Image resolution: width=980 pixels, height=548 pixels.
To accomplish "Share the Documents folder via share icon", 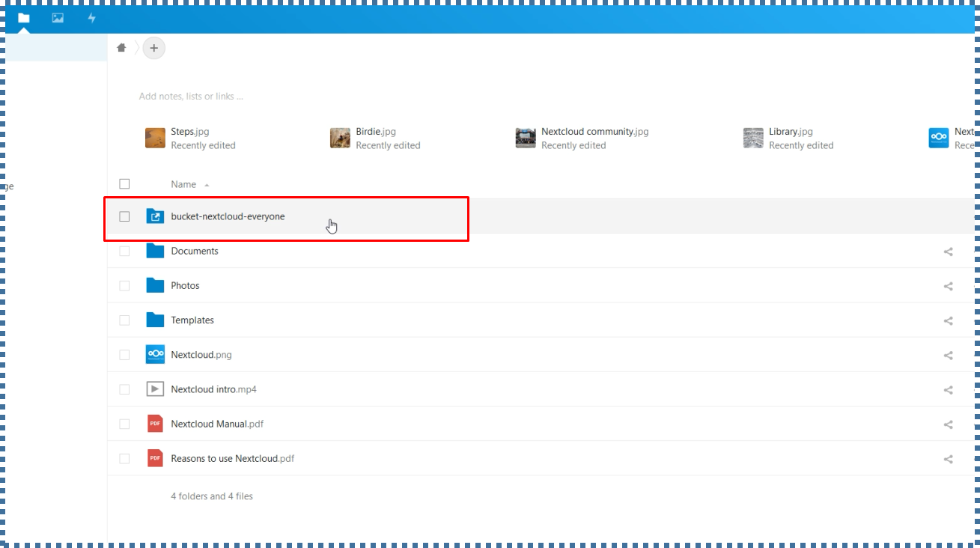I will pos(948,252).
